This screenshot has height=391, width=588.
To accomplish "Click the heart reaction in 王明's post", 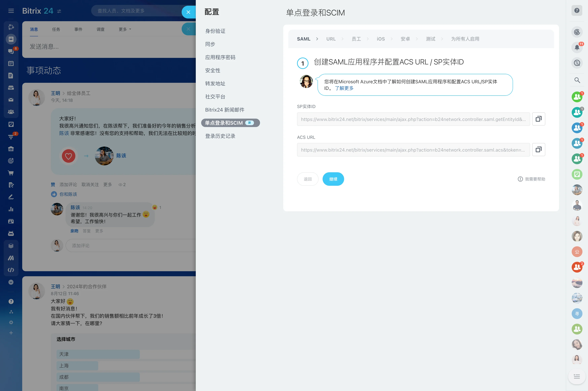I will click(69, 156).
